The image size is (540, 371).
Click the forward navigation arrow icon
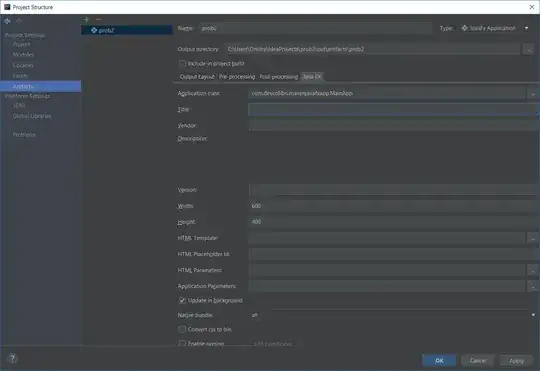pos(19,21)
